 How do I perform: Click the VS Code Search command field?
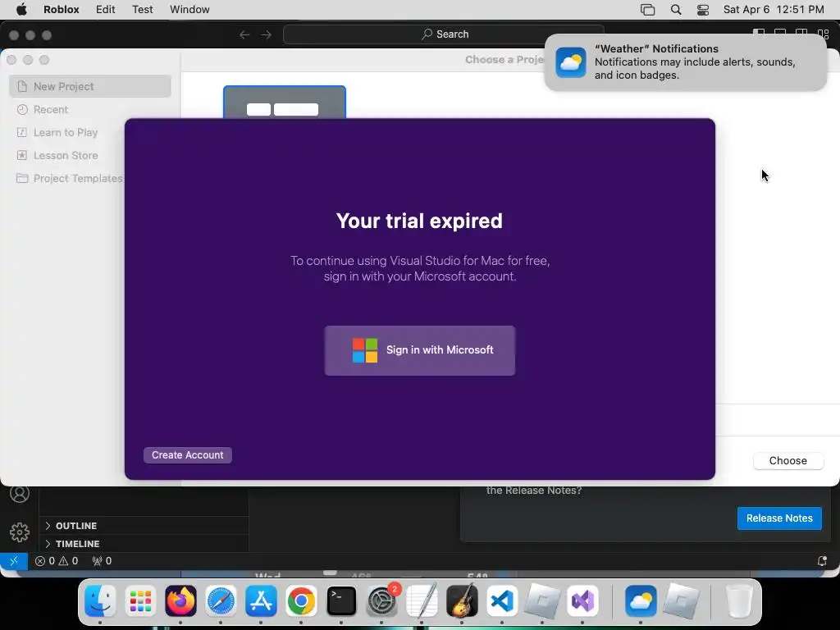443,34
